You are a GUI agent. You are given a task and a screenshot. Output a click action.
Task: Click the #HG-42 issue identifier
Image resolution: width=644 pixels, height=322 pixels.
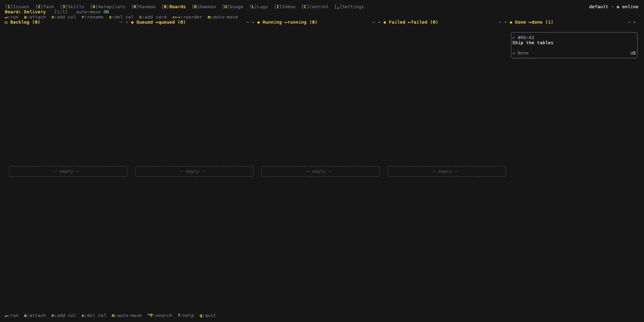(526, 38)
